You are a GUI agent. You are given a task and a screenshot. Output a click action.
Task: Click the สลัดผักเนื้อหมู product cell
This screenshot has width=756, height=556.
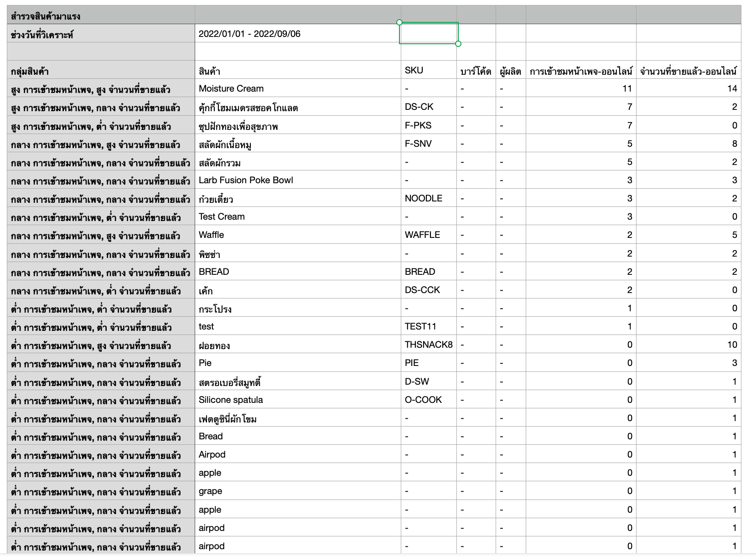click(x=298, y=144)
